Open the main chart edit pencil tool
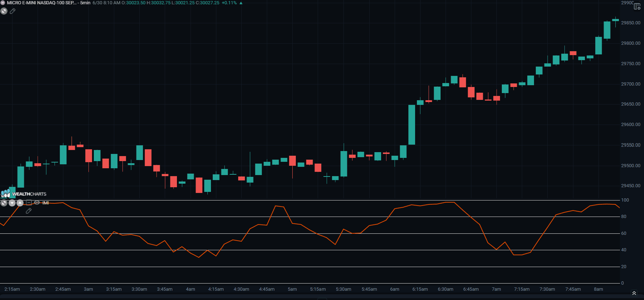644x300 pixels. (13, 11)
